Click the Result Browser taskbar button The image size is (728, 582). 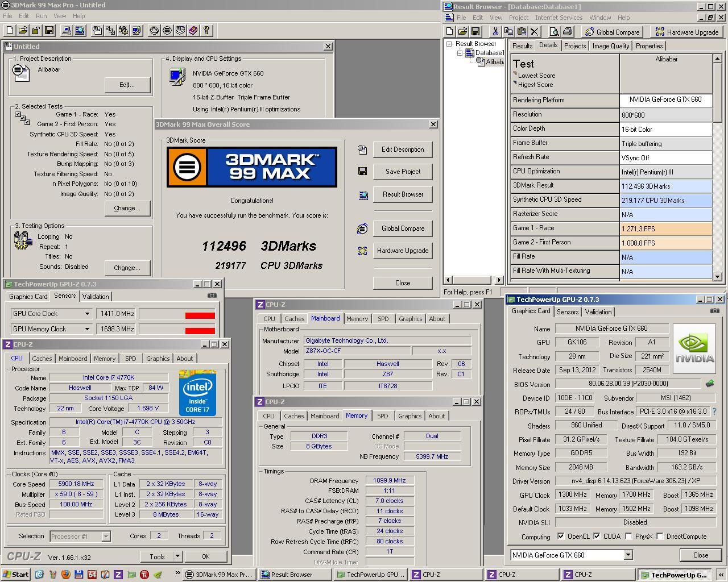click(x=294, y=575)
